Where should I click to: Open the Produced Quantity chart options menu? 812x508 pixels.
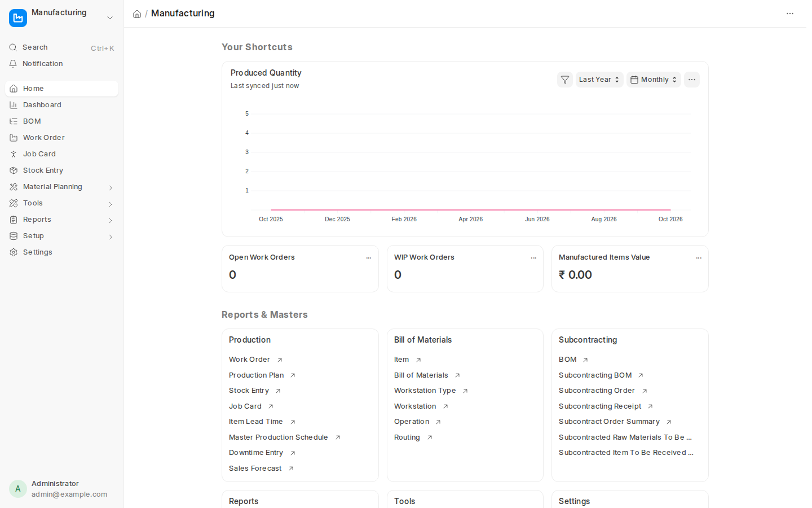coord(692,80)
